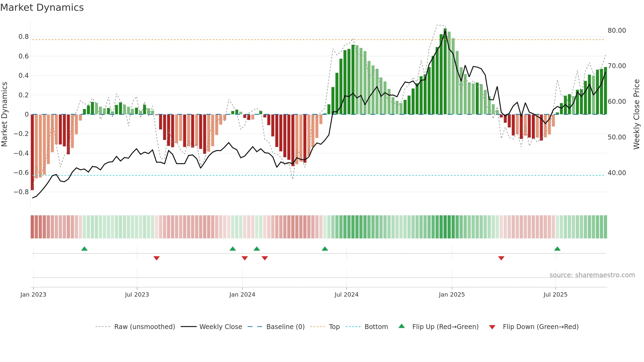This screenshot has width=644, height=362.
Task: Click the 0.8 tick on left axis
Action: [24, 37]
